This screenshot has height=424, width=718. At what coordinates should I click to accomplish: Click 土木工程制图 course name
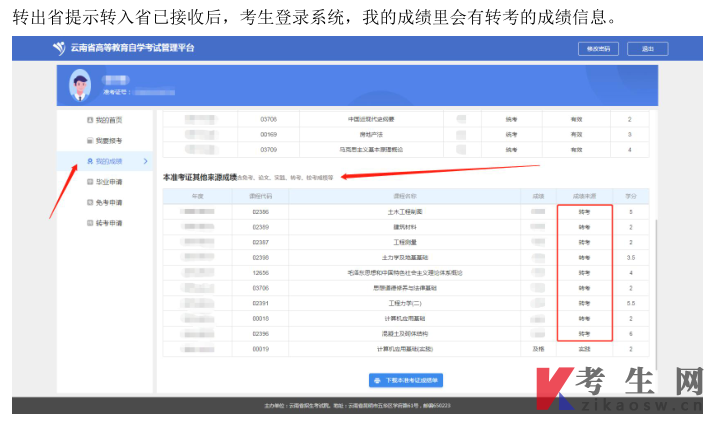tap(405, 212)
